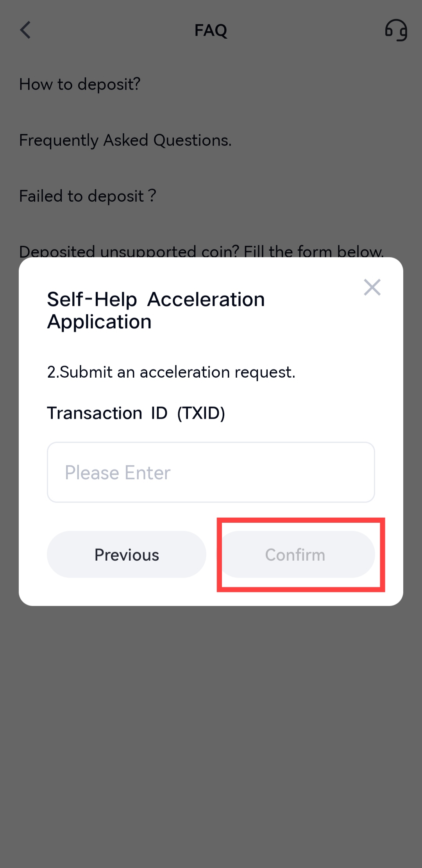Go back using the top-left arrow
This screenshot has height=868, width=422.
click(25, 30)
